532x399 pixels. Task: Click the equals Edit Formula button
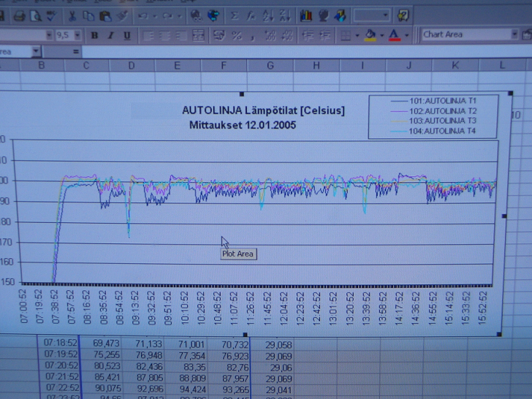coord(76,52)
